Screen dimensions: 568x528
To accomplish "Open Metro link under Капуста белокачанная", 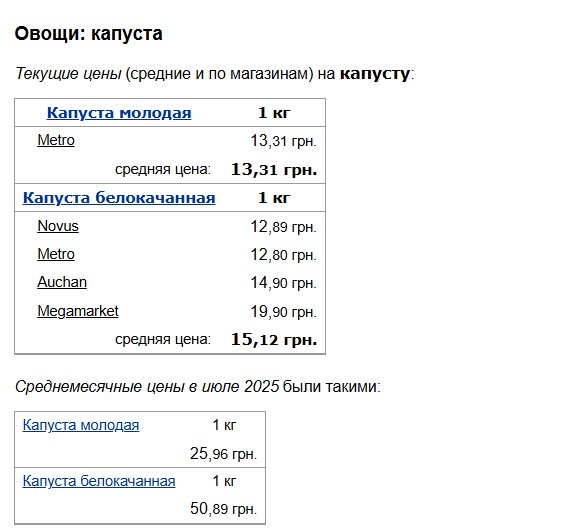I will 56,254.
